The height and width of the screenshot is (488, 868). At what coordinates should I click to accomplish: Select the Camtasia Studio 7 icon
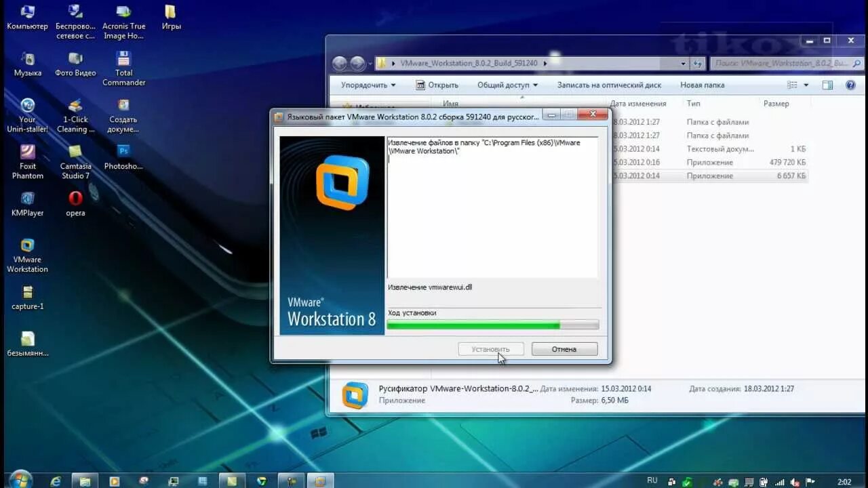[75, 162]
